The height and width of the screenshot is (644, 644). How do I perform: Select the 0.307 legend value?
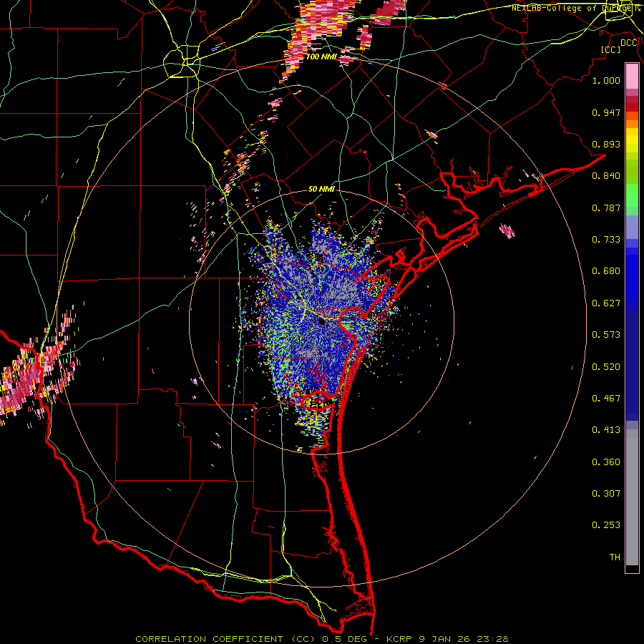pyautogui.click(x=606, y=494)
